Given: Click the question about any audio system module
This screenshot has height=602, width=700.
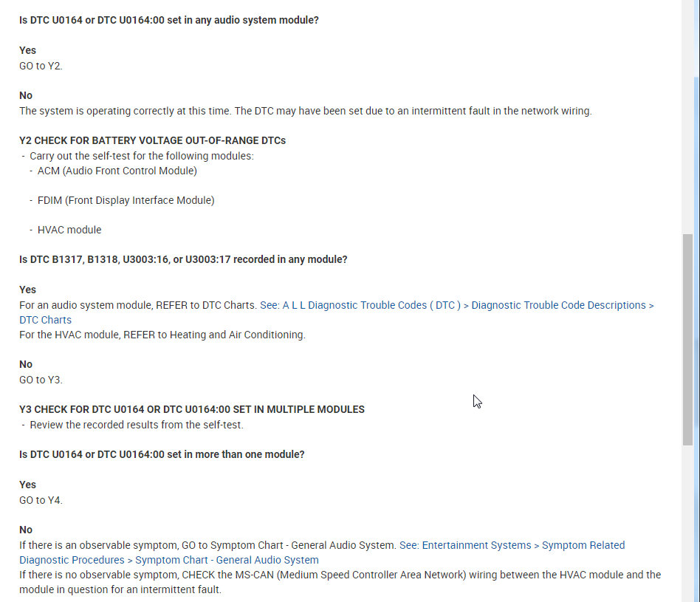Looking at the screenshot, I should pos(168,20).
